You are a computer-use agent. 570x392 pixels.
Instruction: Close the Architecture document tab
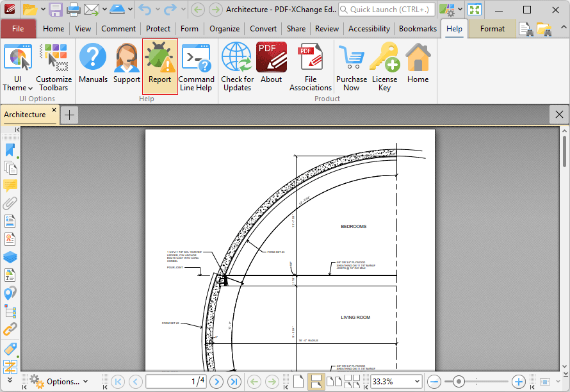point(54,110)
